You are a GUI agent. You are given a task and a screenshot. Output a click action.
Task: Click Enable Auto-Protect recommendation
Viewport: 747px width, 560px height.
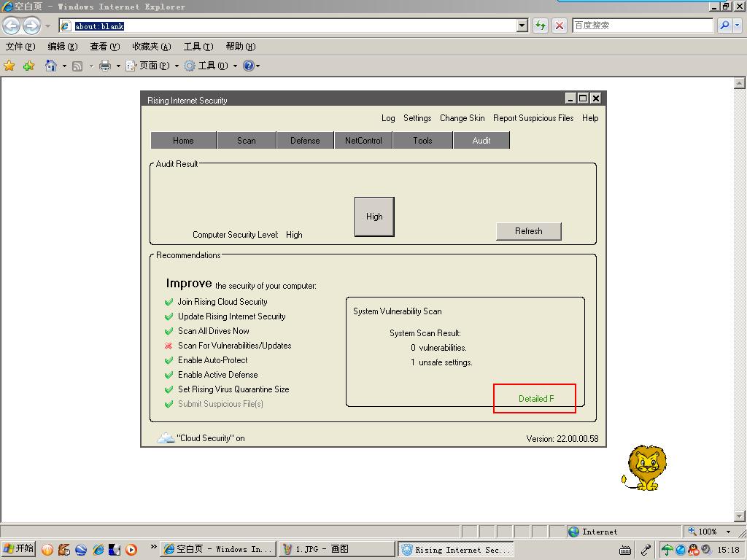point(212,360)
